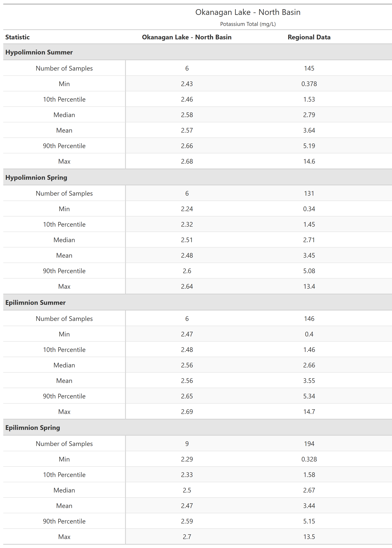Click the Epilimnion Summer regional count 146

[309, 319]
